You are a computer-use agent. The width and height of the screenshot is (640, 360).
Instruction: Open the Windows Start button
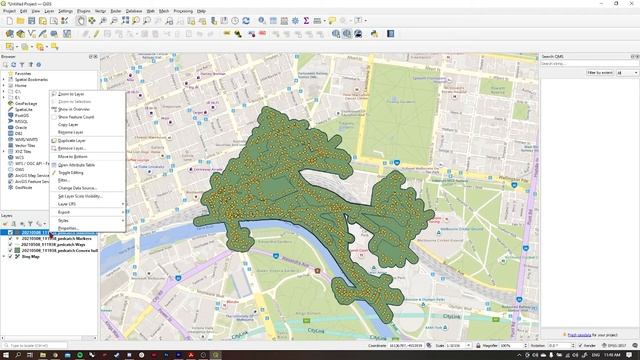(x=6, y=355)
